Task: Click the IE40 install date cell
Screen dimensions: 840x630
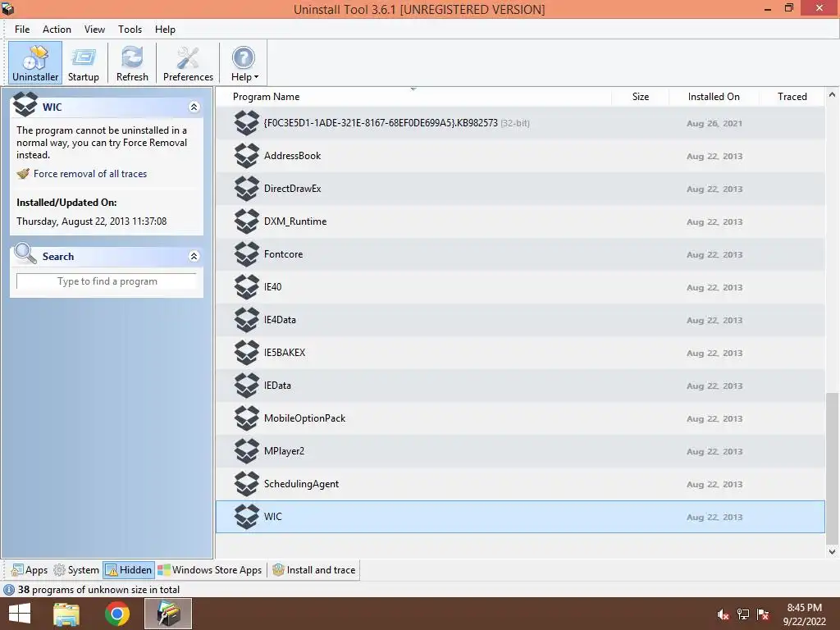Action: pyautogui.click(x=714, y=287)
